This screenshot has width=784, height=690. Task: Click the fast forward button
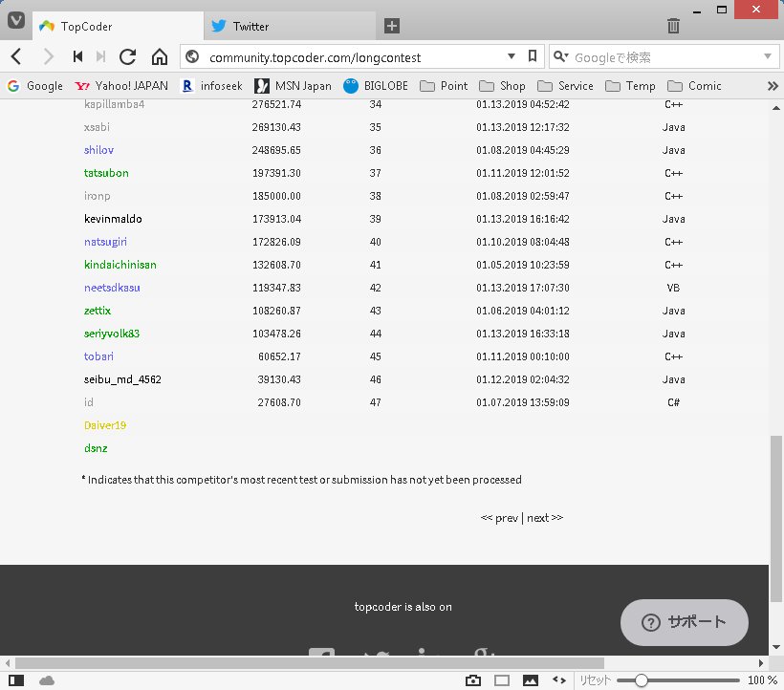(x=100, y=56)
